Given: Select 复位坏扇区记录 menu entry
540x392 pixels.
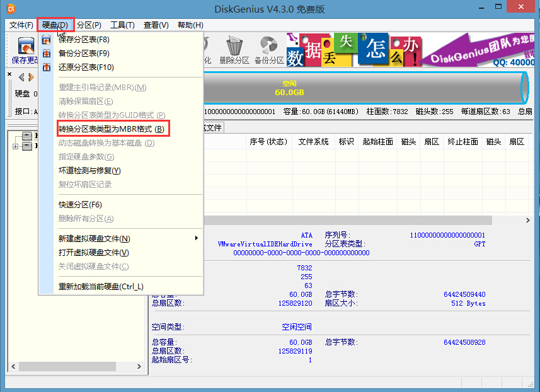Looking at the screenshot, I should [x=120, y=184].
